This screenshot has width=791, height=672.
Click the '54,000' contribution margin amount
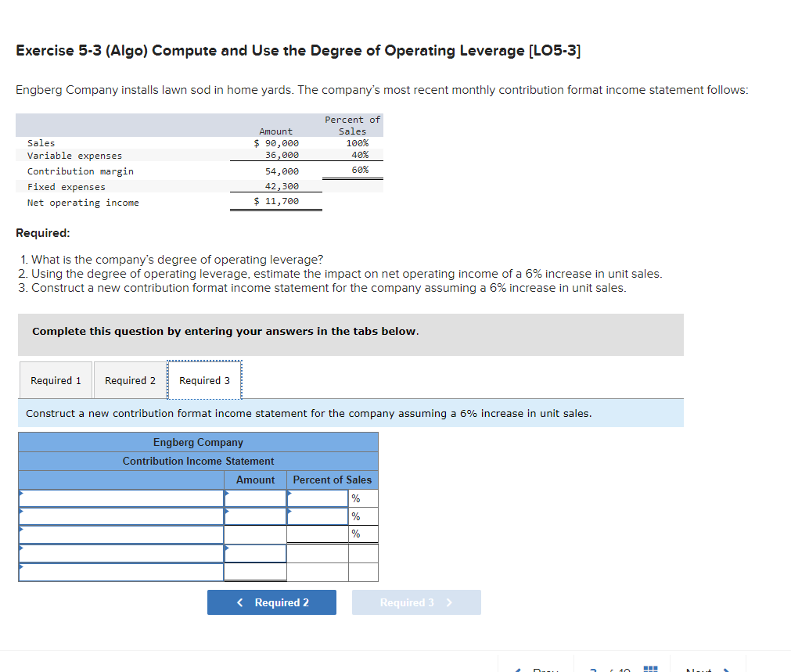[282, 171]
